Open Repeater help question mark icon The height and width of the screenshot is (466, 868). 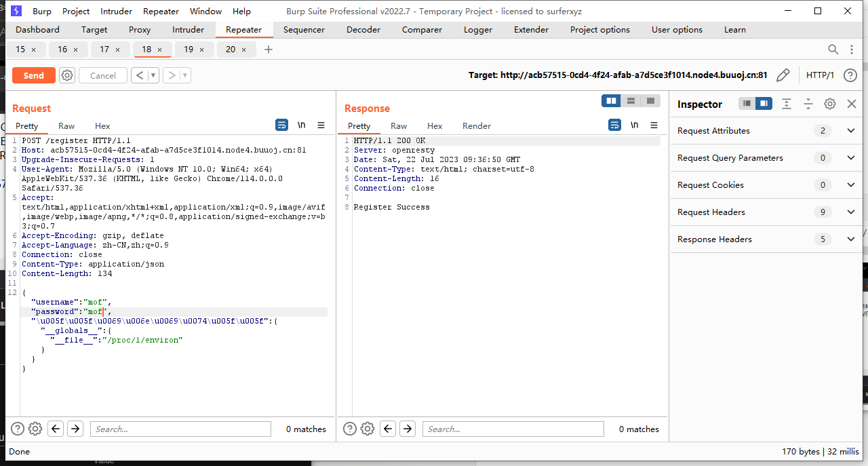(850, 75)
